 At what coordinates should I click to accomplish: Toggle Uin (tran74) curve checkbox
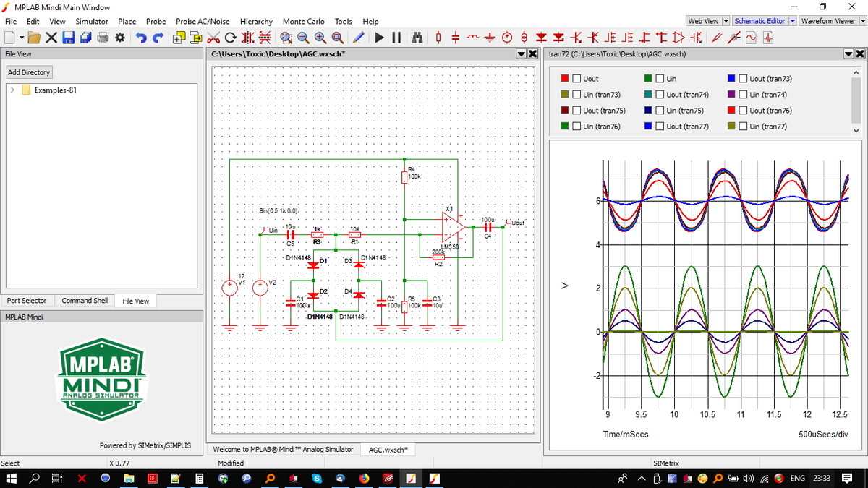click(743, 95)
